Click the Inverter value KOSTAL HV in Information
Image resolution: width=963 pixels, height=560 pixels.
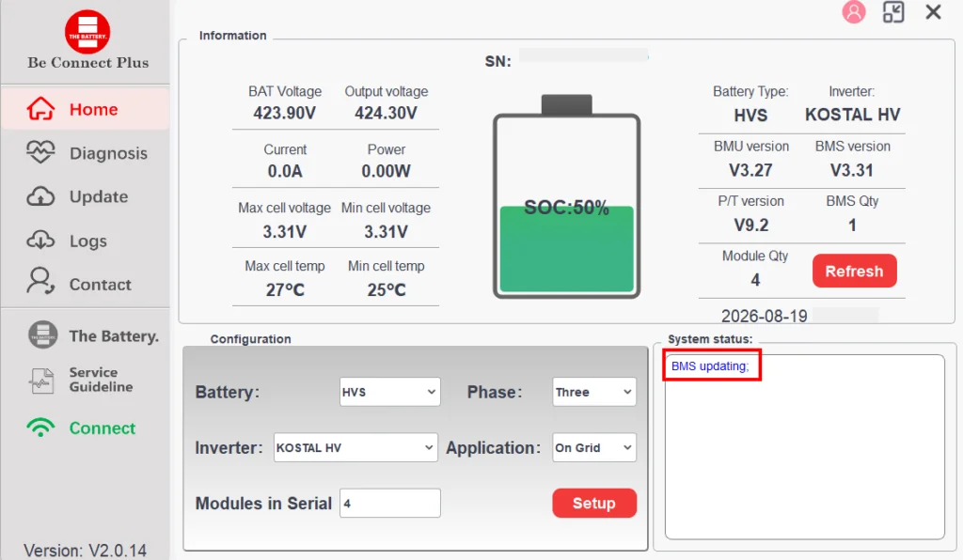(852, 115)
